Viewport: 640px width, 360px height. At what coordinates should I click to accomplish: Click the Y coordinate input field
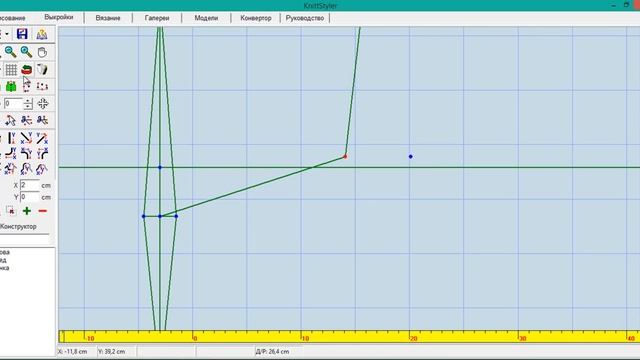30,197
